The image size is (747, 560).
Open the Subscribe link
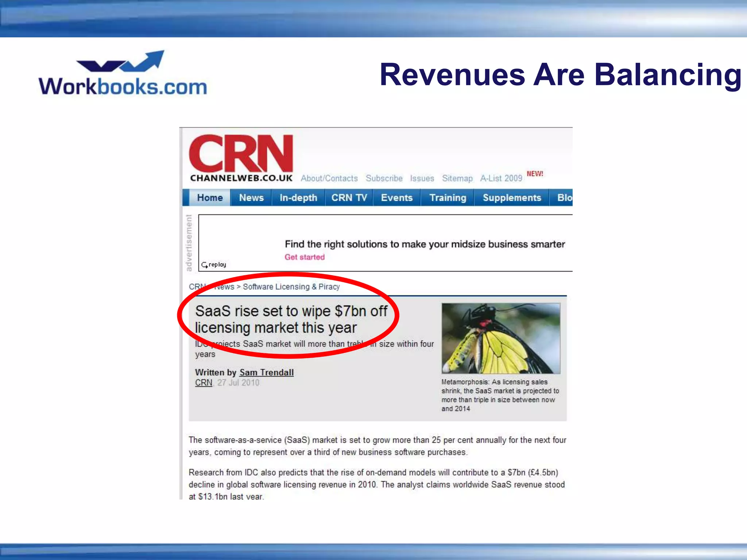coord(384,178)
